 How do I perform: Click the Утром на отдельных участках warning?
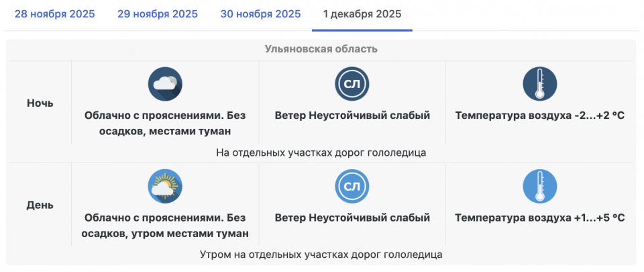click(321, 255)
